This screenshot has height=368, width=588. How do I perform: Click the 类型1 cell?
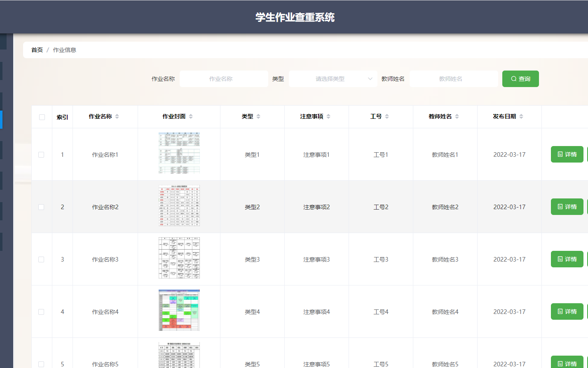(x=252, y=155)
